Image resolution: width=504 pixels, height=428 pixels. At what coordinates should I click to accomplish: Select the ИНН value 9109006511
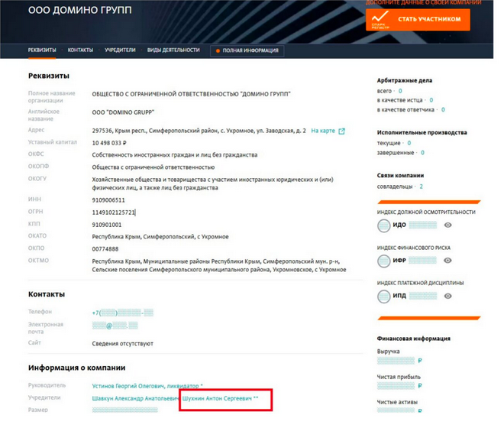108,200
